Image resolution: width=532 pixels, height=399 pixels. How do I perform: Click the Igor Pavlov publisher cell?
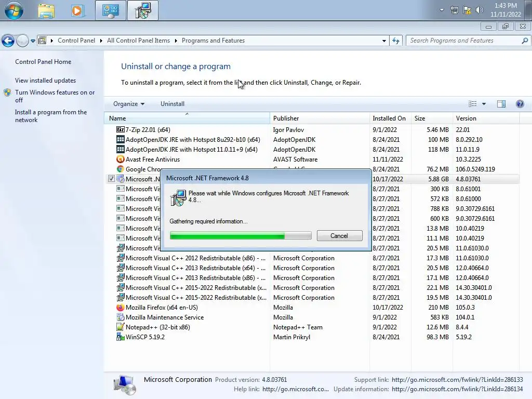coord(288,129)
